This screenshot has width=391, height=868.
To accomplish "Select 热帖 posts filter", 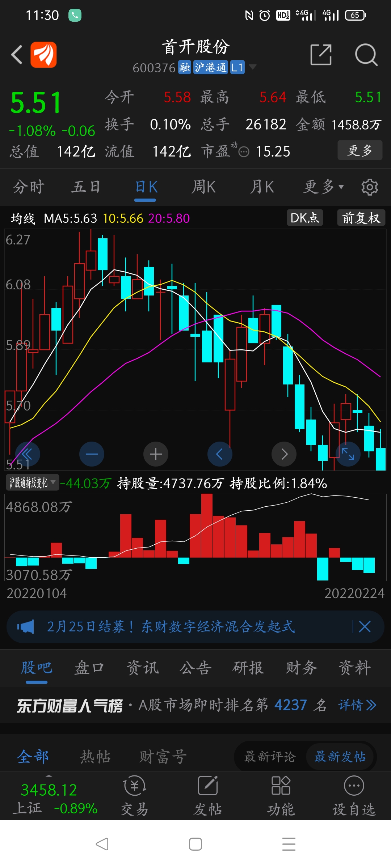I will pos(95,757).
